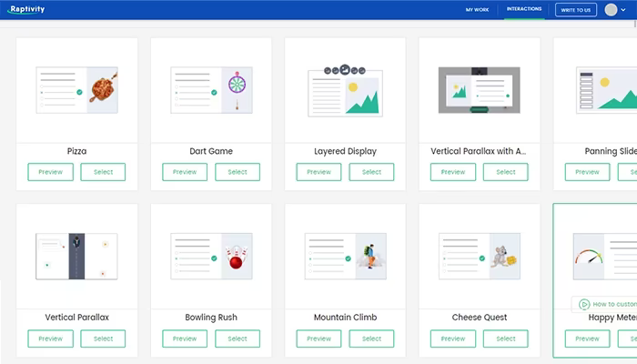
Task: Switch to the Interactions tab
Action: [x=523, y=9]
